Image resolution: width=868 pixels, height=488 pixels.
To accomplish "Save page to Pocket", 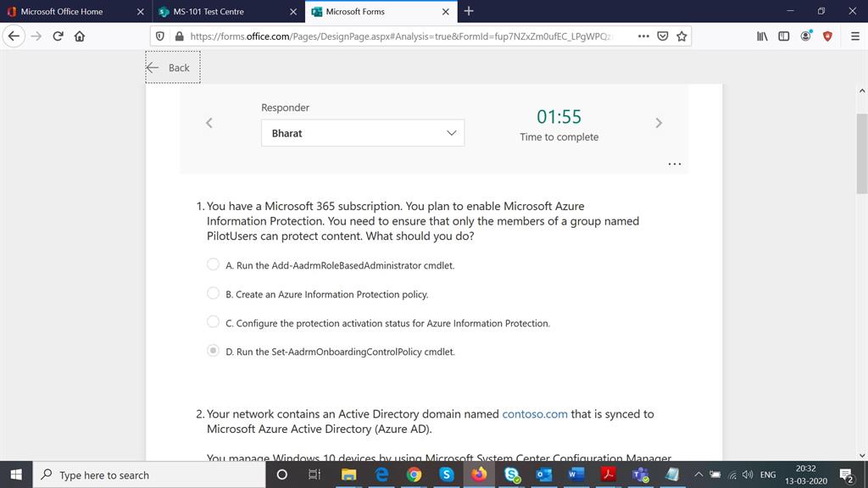I will tap(663, 36).
